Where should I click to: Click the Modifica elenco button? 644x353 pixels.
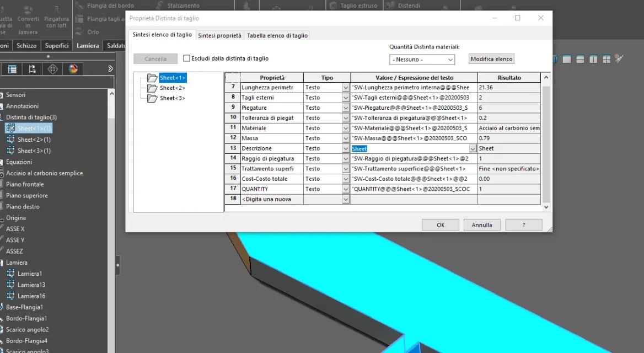click(x=491, y=59)
